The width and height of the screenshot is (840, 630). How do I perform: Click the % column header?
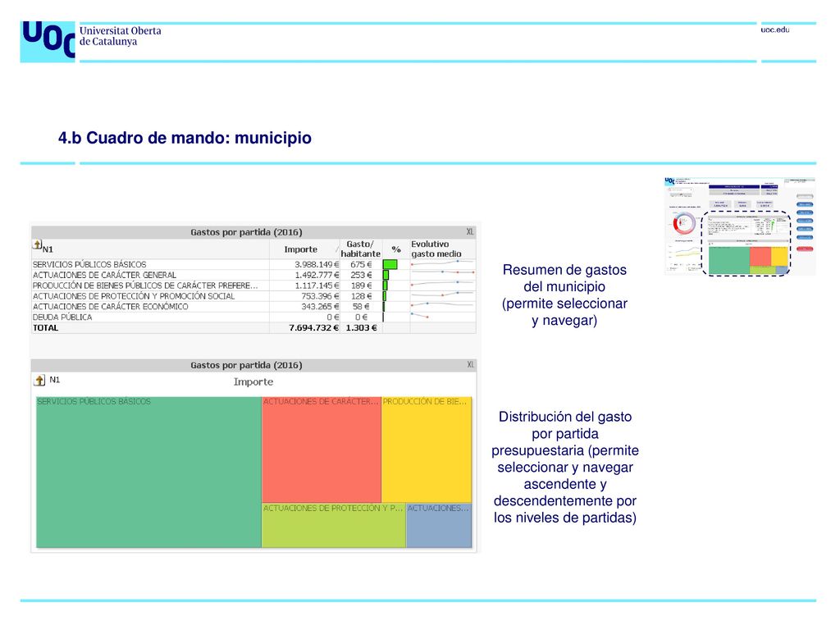click(396, 249)
